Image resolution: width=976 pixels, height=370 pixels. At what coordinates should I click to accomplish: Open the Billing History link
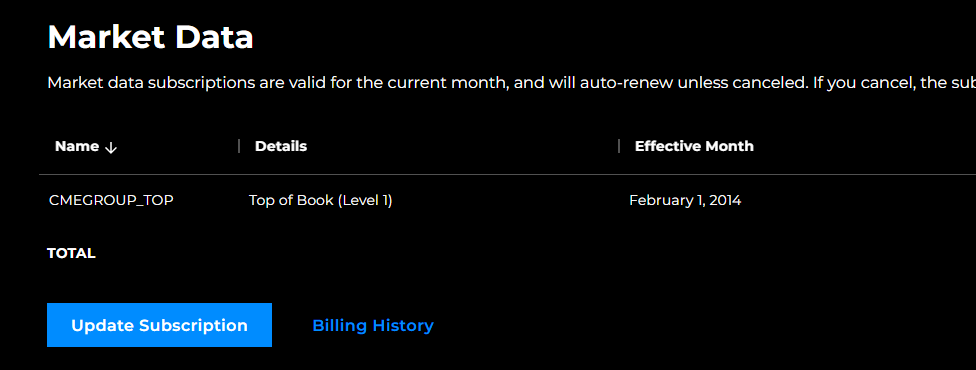373,326
